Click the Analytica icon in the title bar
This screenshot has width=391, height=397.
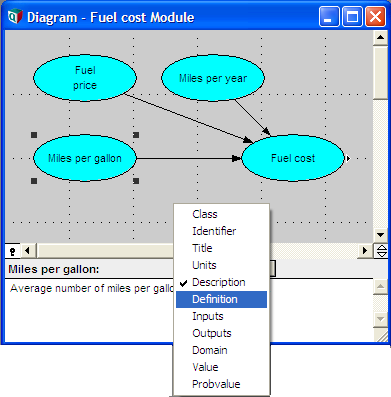[15, 17]
